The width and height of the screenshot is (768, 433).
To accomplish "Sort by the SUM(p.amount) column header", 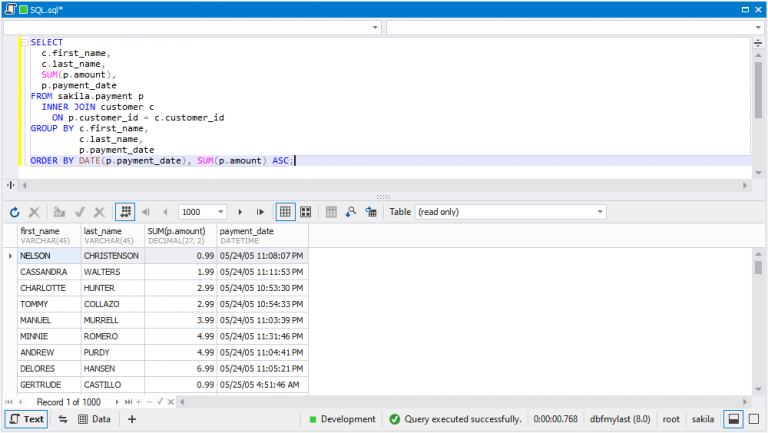I will pos(181,236).
